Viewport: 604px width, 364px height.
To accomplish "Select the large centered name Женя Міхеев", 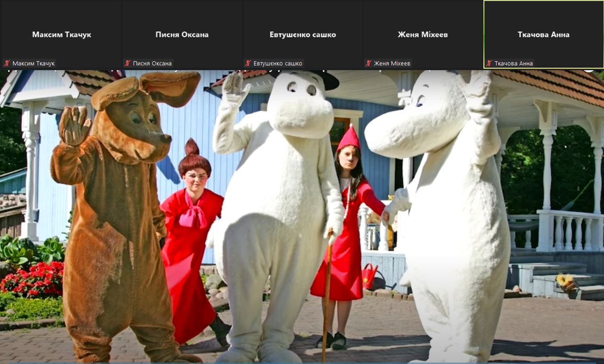I will coord(423,35).
